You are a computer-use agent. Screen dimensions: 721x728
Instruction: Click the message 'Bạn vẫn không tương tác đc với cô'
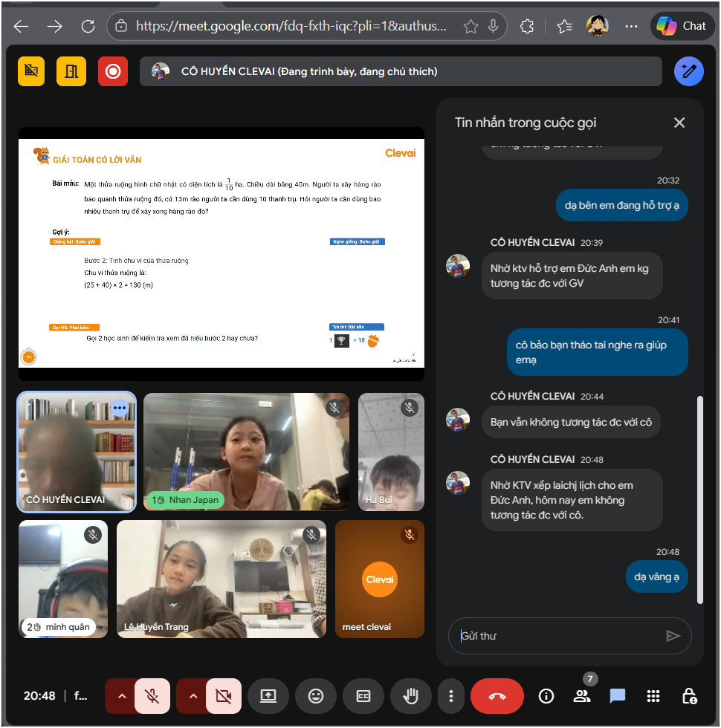coord(571,422)
